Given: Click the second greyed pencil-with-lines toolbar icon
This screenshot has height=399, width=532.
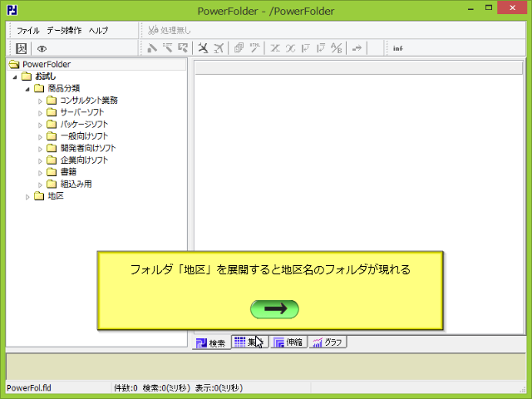Looking at the screenshot, I should pyautogui.click(x=168, y=48).
